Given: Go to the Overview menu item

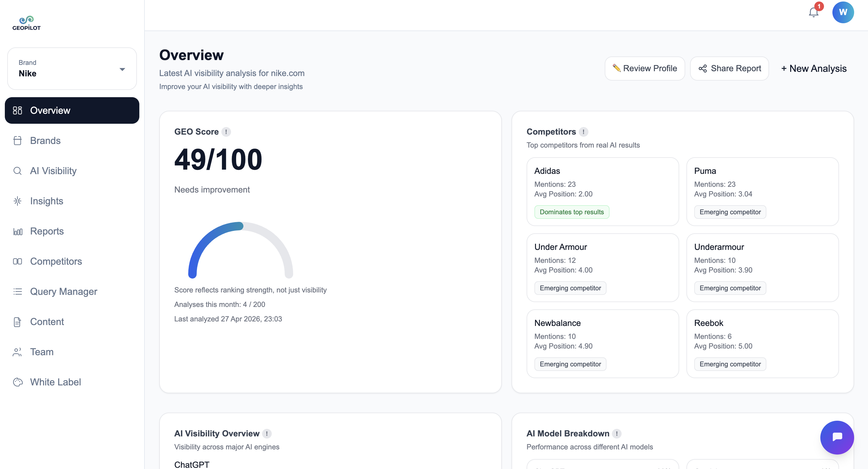Looking at the screenshot, I should tap(72, 110).
